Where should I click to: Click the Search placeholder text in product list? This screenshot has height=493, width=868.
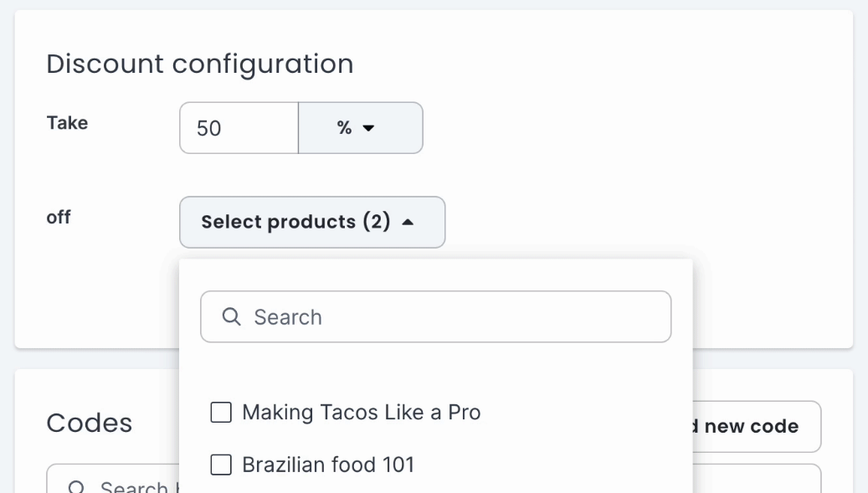pos(288,317)
